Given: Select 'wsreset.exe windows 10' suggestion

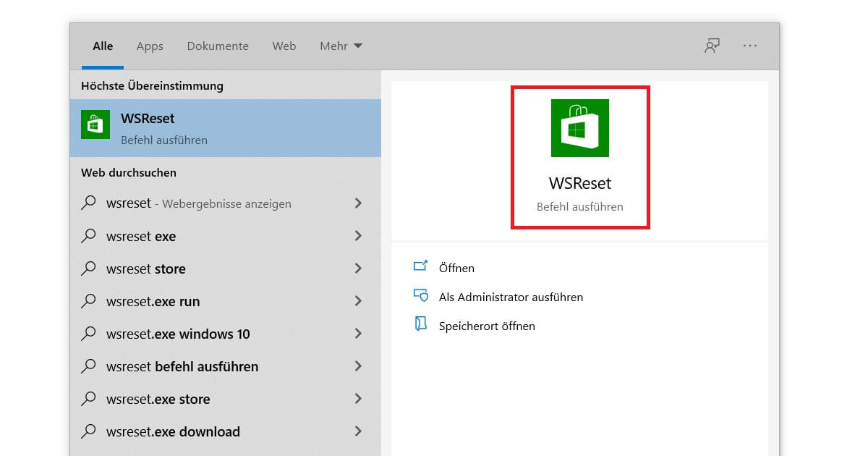Looking at the screenshot, I should [x=226, y=334].
